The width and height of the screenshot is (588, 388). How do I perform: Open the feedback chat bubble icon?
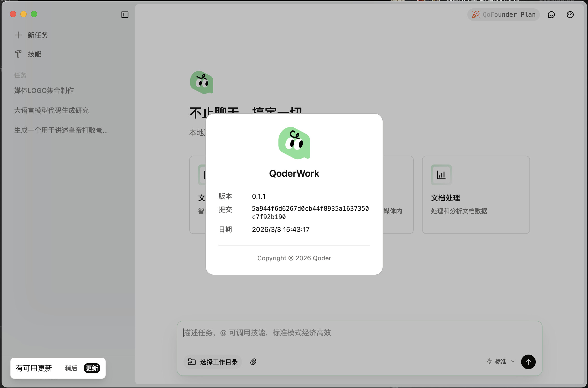click(x=551, y=15)
